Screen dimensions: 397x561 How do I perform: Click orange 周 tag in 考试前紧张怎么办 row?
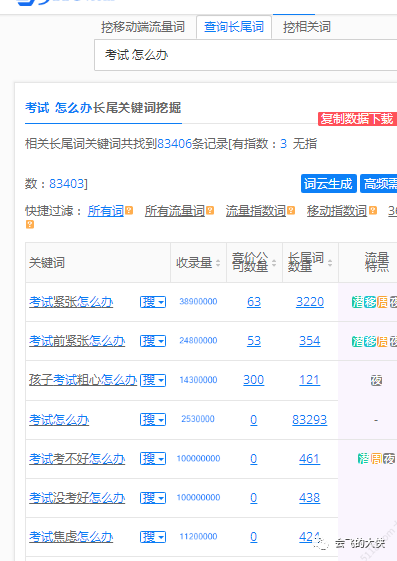coord(382,341)
